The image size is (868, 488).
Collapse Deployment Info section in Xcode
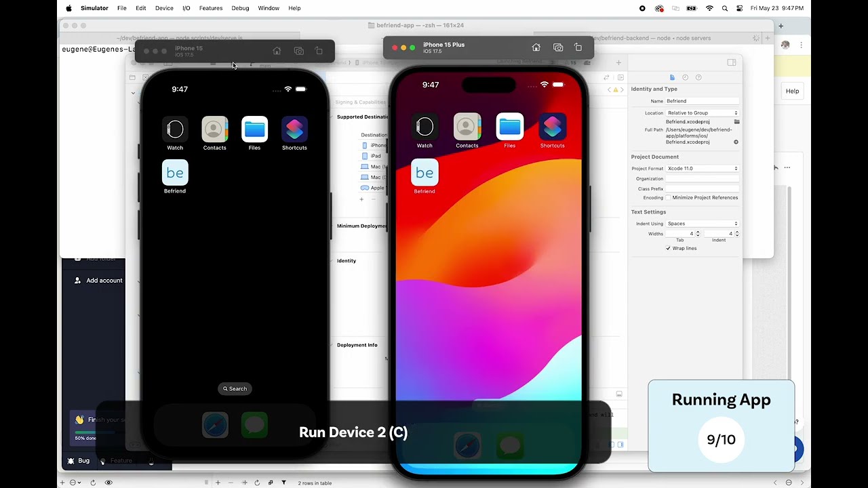click(x=332, y=345)
